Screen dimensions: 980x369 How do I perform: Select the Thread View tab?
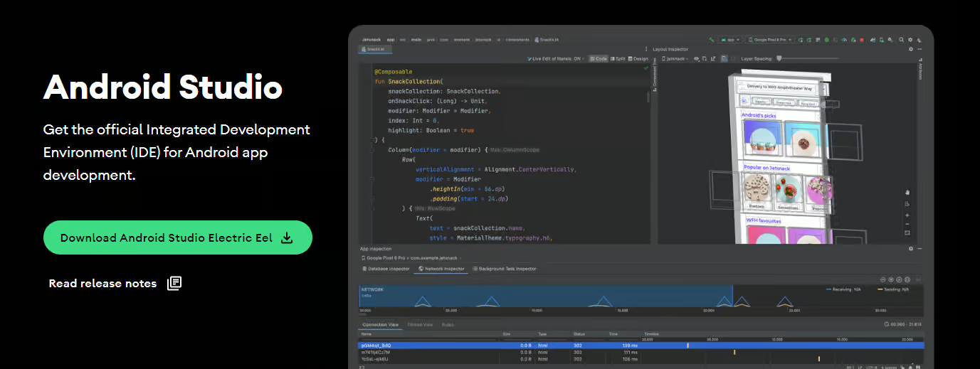pyautogui.click(x=420, y=324)
